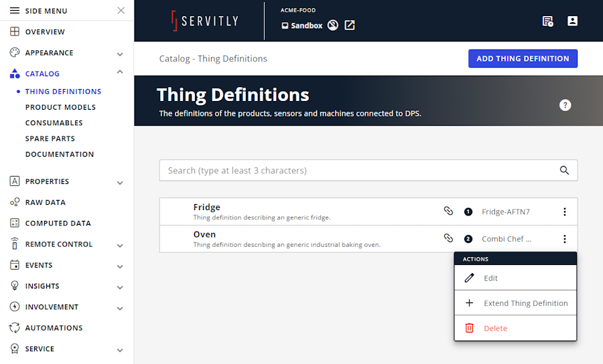603x364 pixels.
Task: Open the user account profile icon
Action: 572,21
